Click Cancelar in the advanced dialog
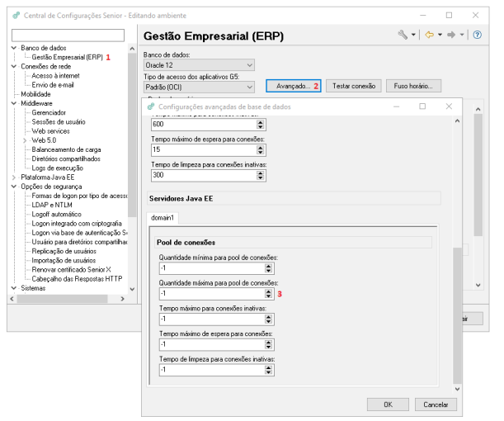 436,404
